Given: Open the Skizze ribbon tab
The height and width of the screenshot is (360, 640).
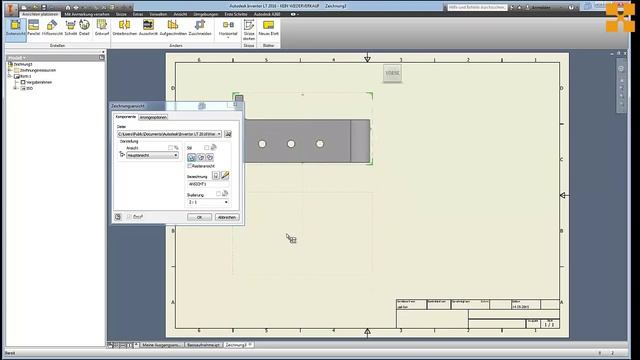Looking at the screenshot, I should click(121, 14).
